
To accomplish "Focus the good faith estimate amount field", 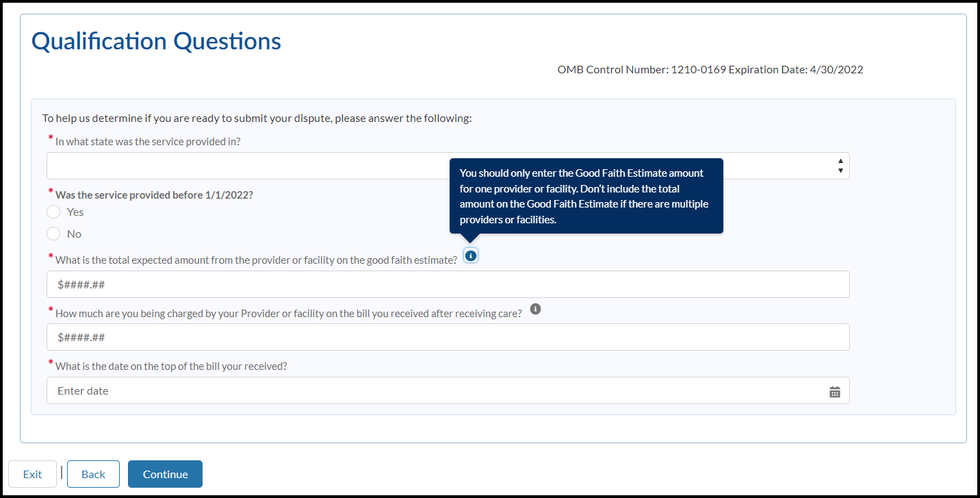I will pyautogui.click(x=448, y=284).
